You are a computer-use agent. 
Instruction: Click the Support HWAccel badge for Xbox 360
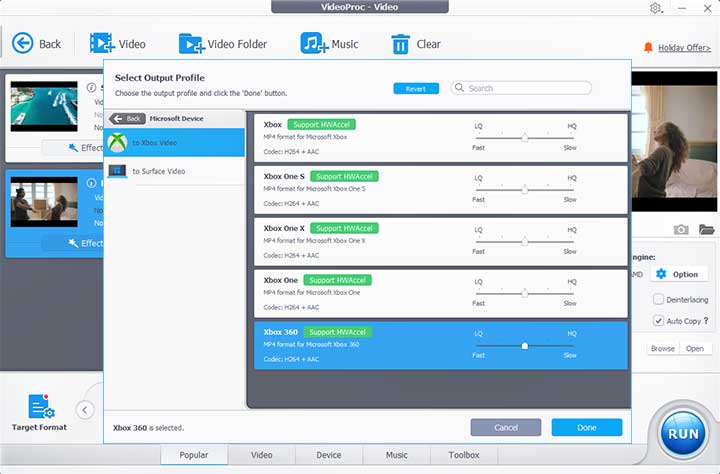tap(338, 332)
